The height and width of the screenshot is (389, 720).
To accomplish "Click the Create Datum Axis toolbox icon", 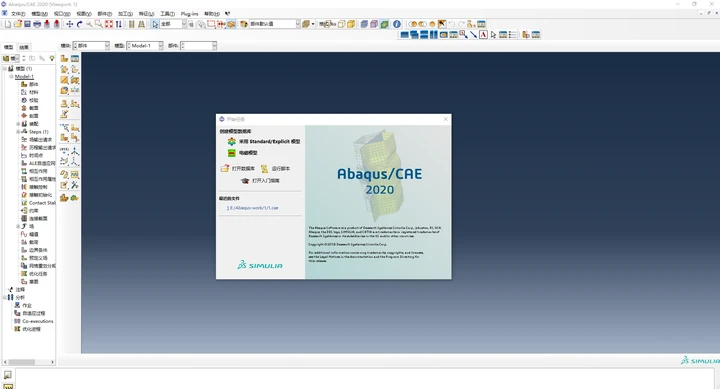I will (x=74, y=151).
